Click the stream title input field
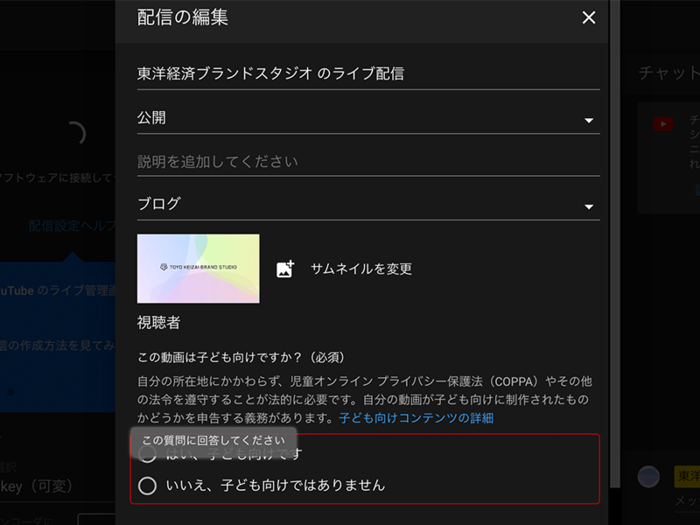Viewport: 700px width, 525px height. coord(367,73)
